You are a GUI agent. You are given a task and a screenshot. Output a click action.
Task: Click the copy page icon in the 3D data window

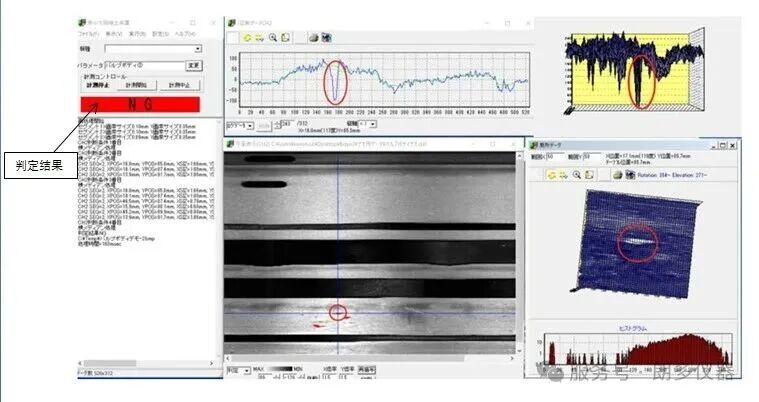[x=589, y=175]
